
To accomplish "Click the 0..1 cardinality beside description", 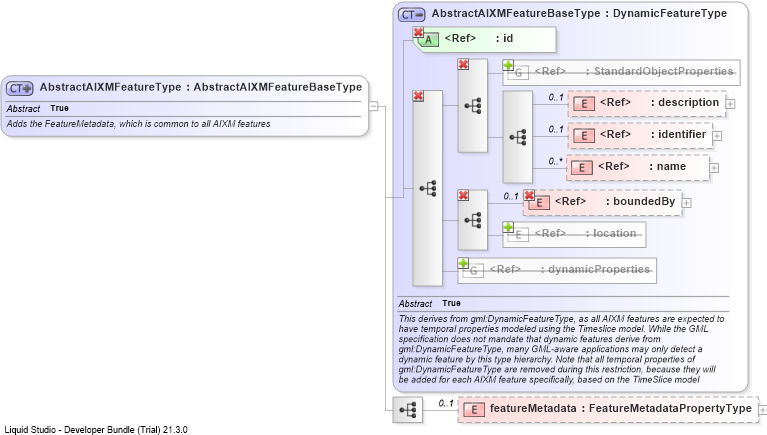I will pos(556,97).
